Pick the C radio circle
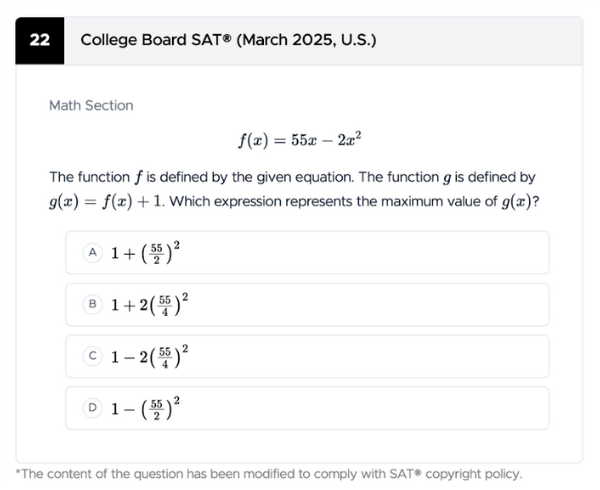Image resolution: width=600 pixels, height=490 pixels. pos(93,357)
